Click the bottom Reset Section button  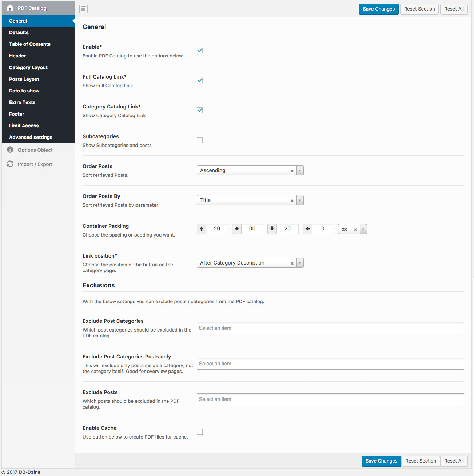(421, 461)
